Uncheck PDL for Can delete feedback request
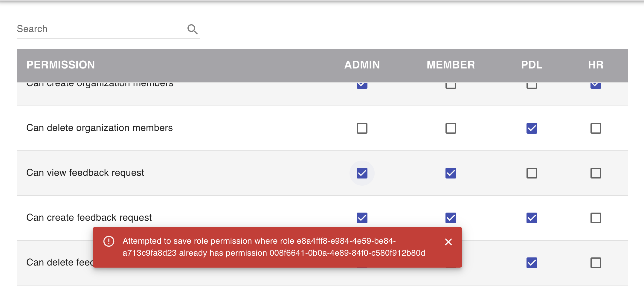Image resolution: width=644 pixels, height=296 pixels. pos(532,263)
